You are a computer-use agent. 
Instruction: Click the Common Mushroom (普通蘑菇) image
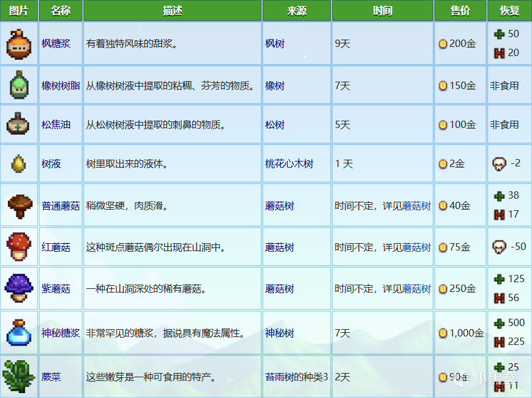click(20, 206)
